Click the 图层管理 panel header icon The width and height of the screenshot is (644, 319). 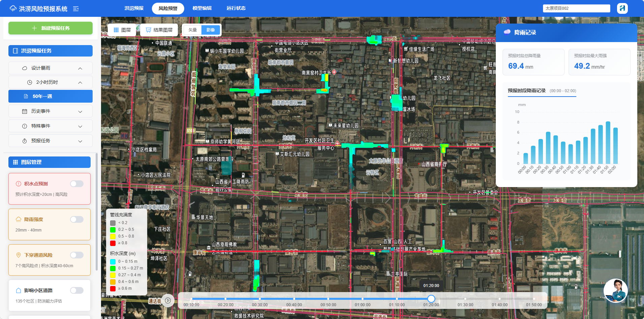coord(15,162)
